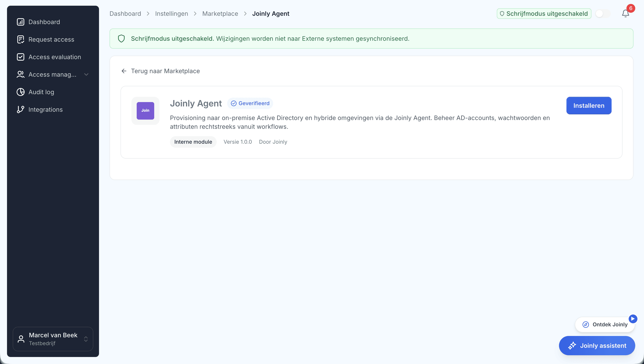The image size is (644, 364).
Task: Click the Versie 1.0.0 text
Action: point(237,142)
